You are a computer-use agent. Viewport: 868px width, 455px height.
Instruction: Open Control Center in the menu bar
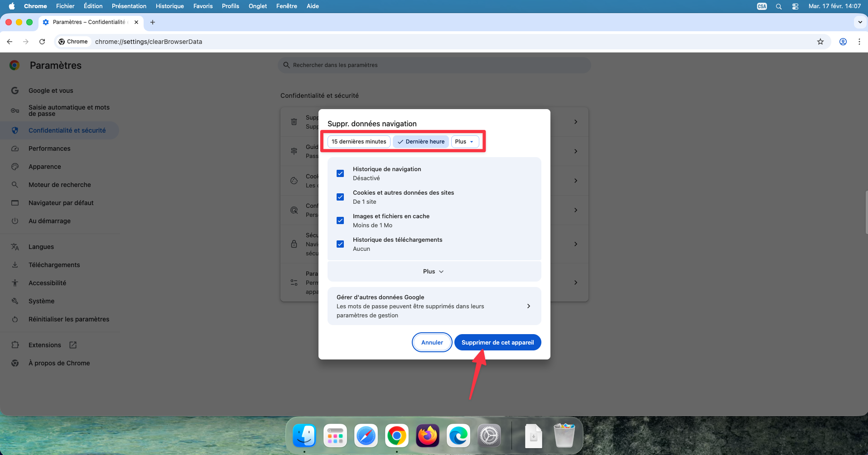coord(795,6)
